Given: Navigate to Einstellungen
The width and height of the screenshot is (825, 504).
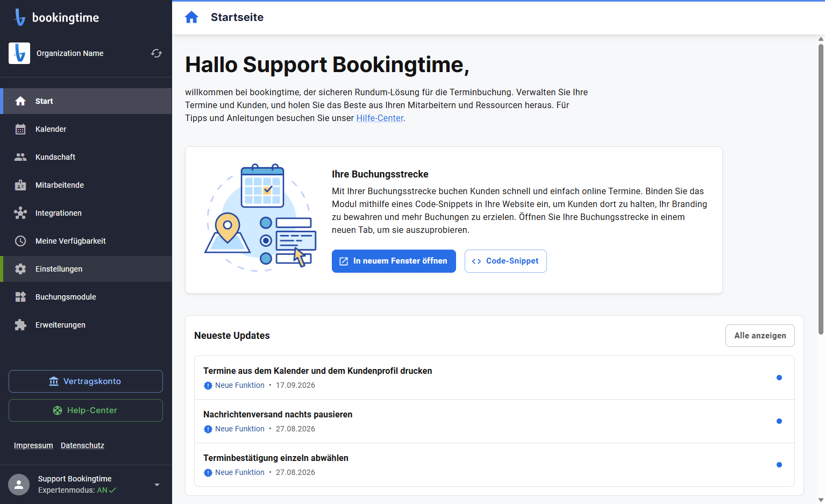Looking at the screenshot, I should tap(86, 269).
